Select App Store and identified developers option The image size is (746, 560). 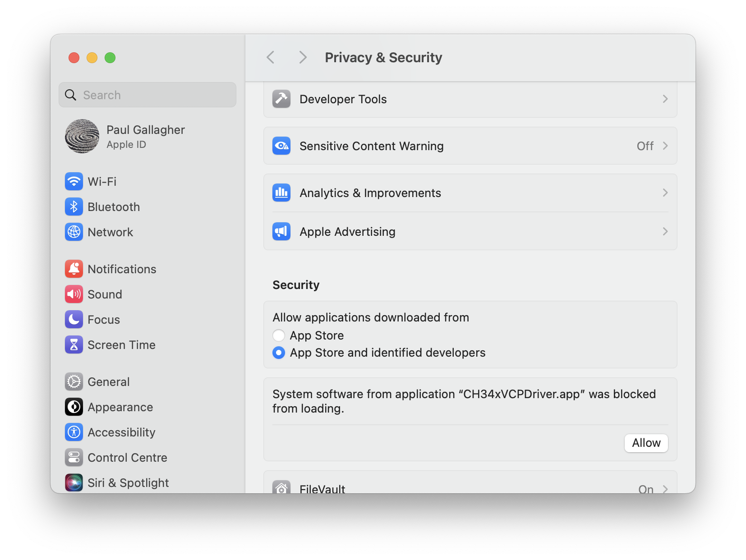point(279,353)
